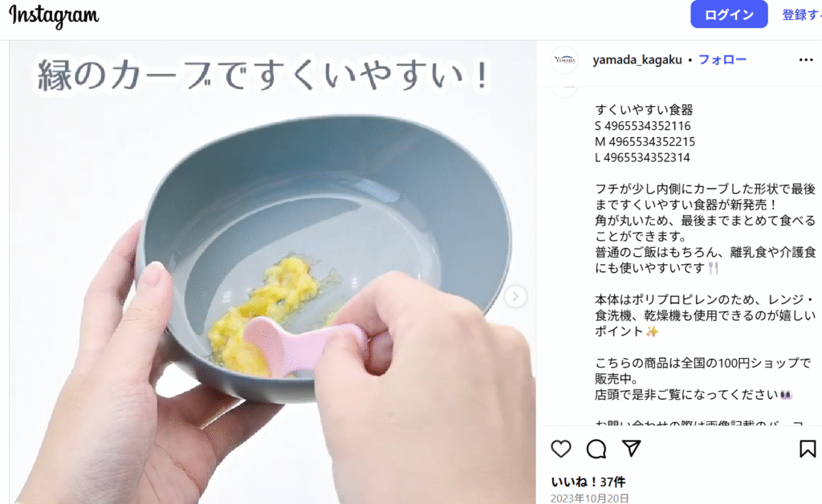This screenshot has width=822, height=504.
Task: Click the L 4965534352314 code line
Action: 642,157
